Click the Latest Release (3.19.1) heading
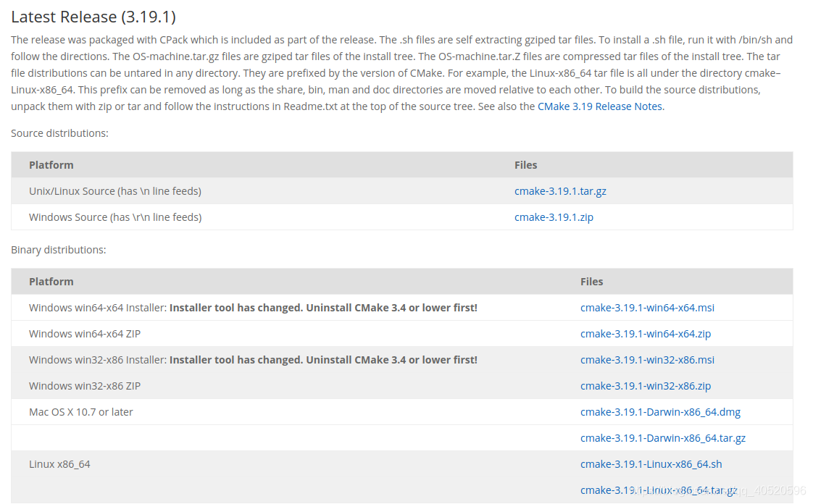Screen dimensions: 813x504 click(x=93, y=17)
